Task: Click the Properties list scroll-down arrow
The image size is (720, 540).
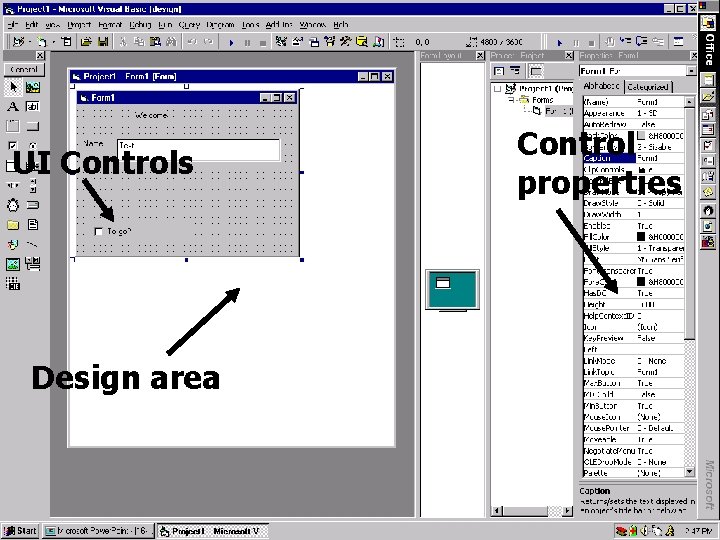Action: point(690,472)
